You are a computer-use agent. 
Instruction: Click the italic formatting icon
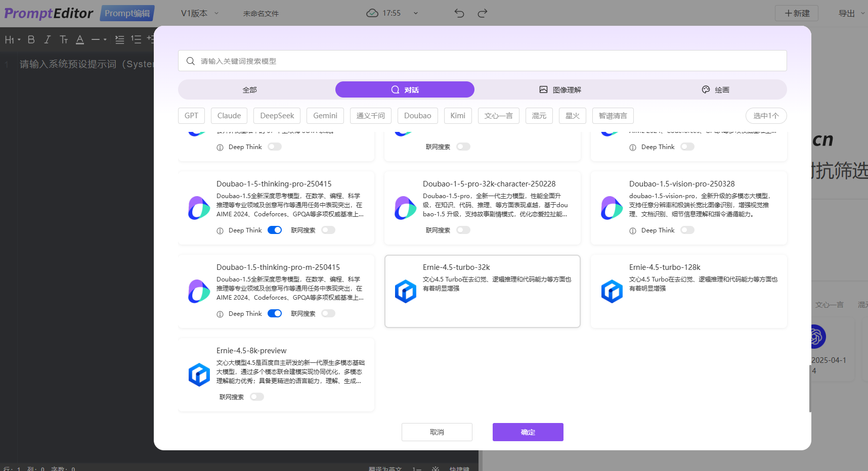(47, 39)
